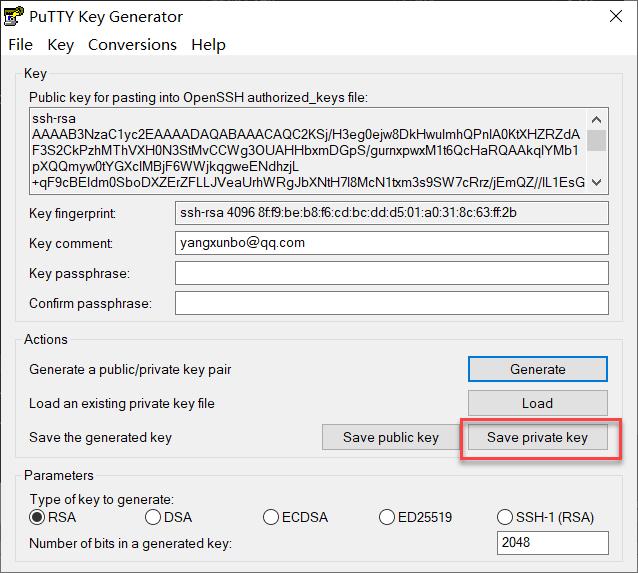Pick the ED25519 key type
638x573 pixels.
coord(388,517)
